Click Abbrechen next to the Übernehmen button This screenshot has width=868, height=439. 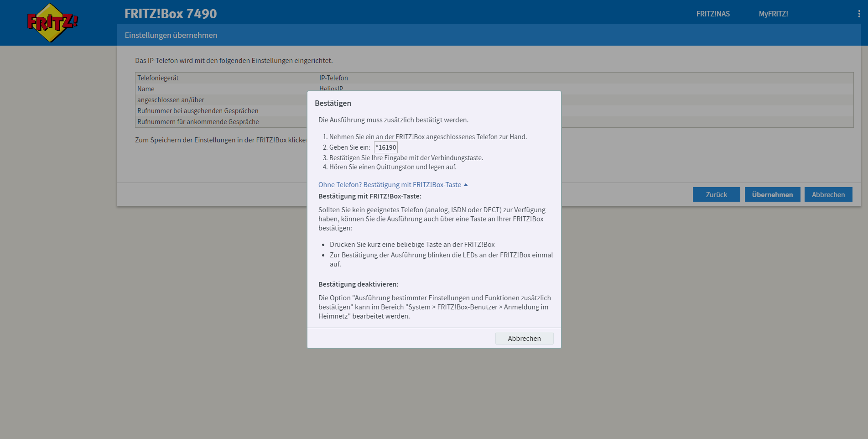click(828, 194)
